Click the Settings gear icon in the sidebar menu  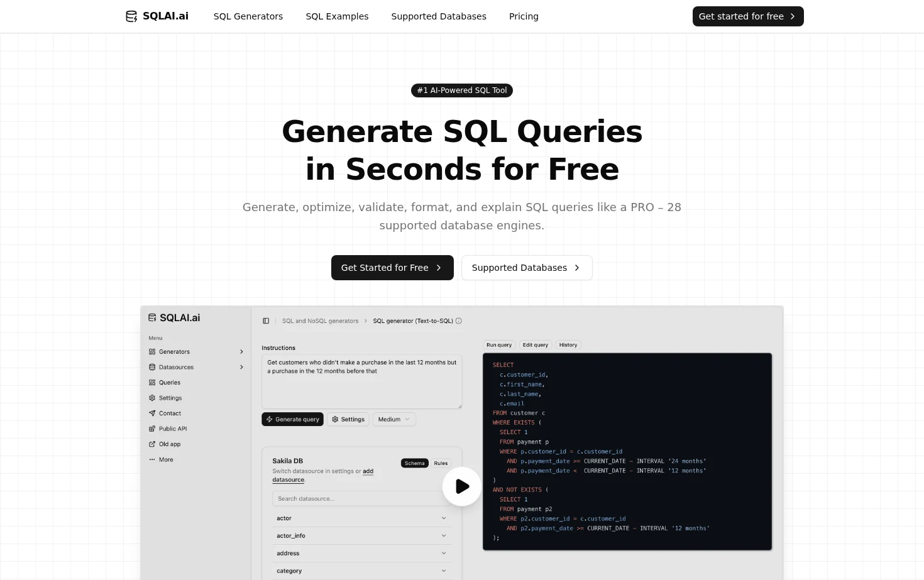(152, 398)
